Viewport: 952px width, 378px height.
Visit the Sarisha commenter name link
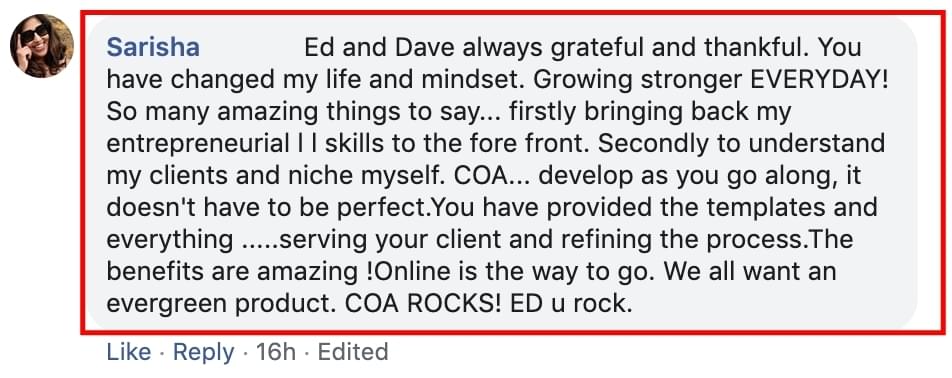coord(153,48)
